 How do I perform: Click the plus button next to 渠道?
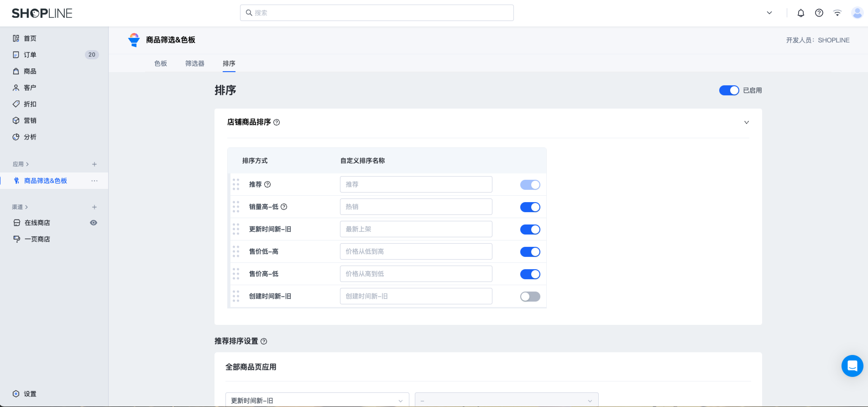(x=94, y=207)
